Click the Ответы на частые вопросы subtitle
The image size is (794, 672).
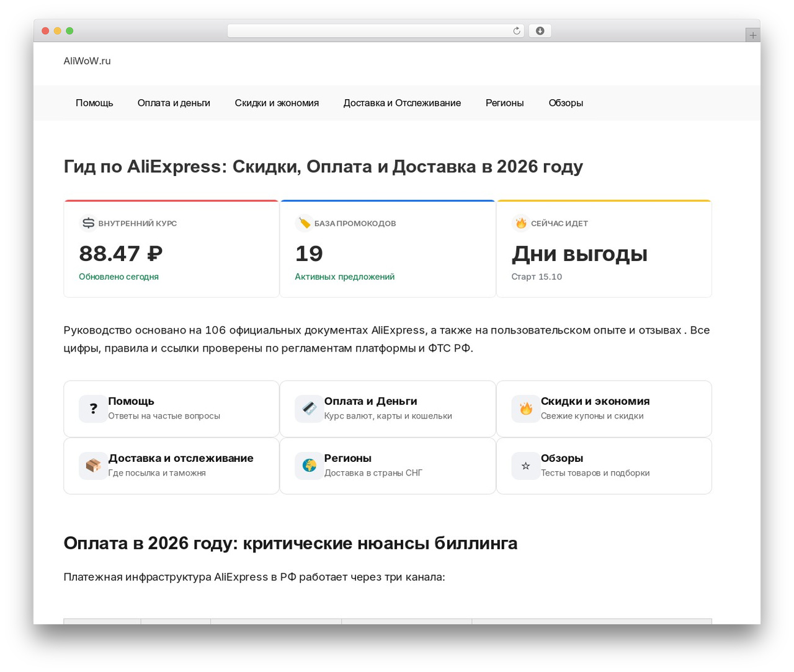coord(164,416)
